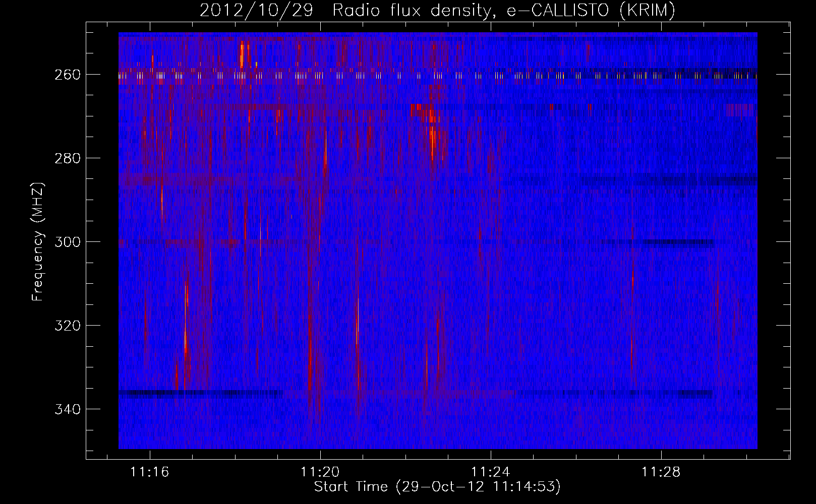Image resolution: width=816 pixels, height=504 pixels.
Task: Click the 260 frequency tick label
Action: [x=67, y=75]
